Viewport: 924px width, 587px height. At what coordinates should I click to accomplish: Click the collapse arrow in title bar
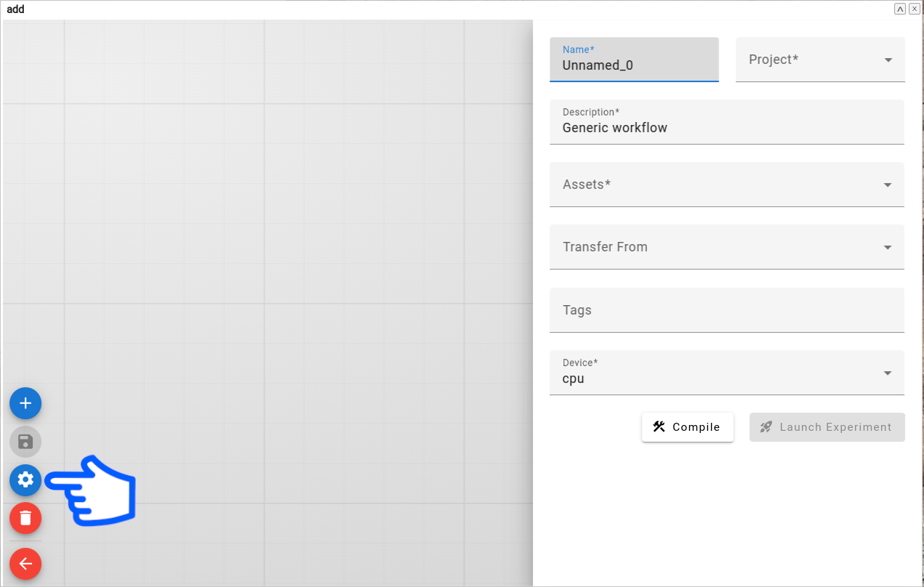click(x=899, y=8)
